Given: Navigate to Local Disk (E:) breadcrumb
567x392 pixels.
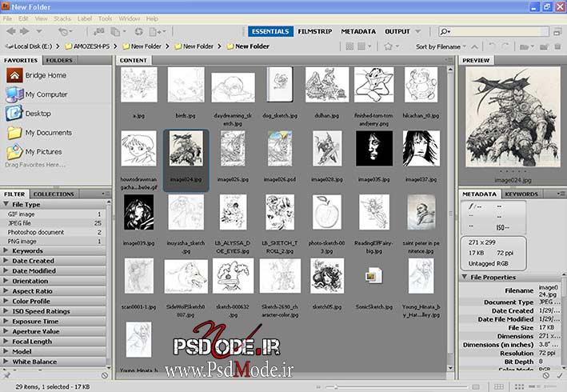Looking at the screenshot, I should (x=30, y=46).
